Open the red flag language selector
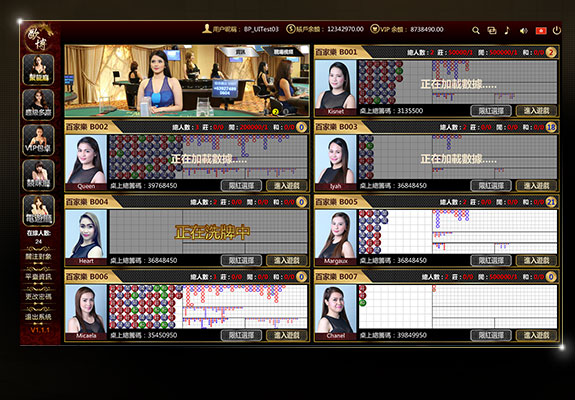 pyautogui.click(x=541, y=31)
